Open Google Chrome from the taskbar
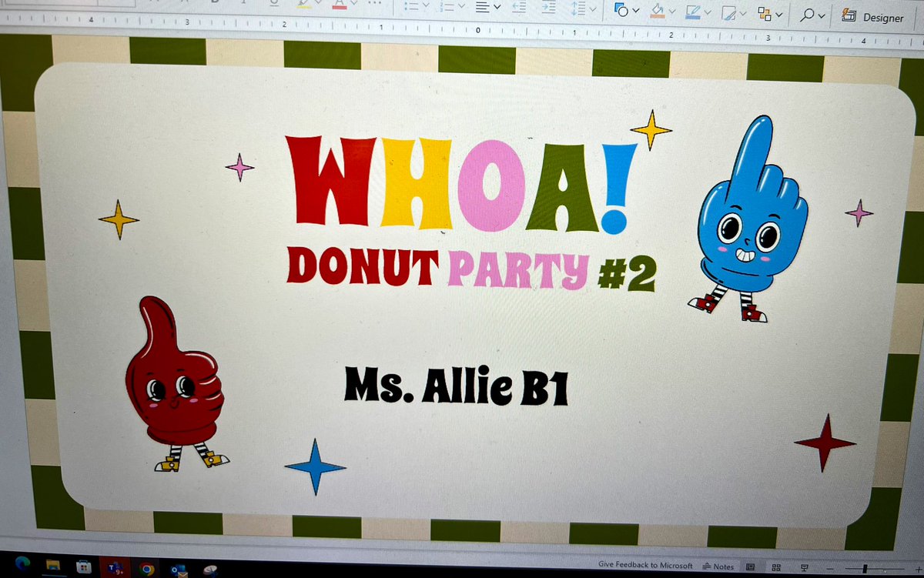 click(x=146, y=569)
